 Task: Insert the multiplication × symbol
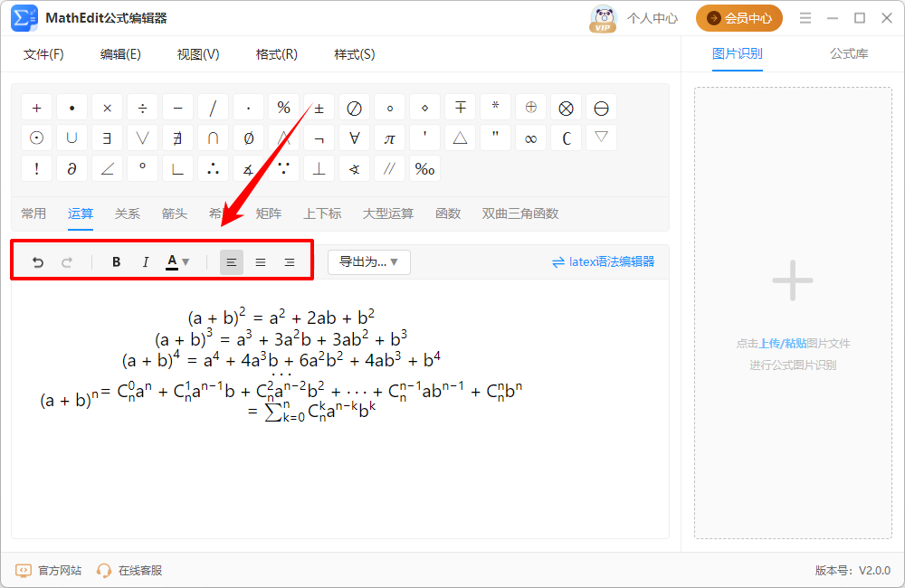(x=108, y=108)
